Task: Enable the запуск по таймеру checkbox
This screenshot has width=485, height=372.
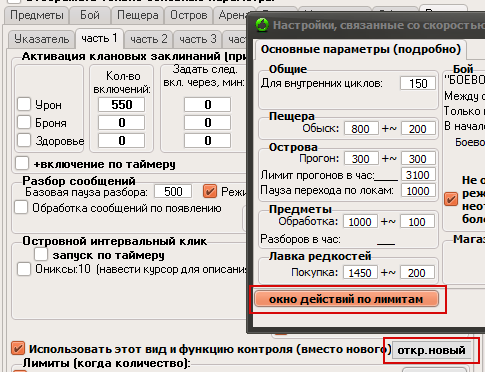Action: click(x=41, y=254)
